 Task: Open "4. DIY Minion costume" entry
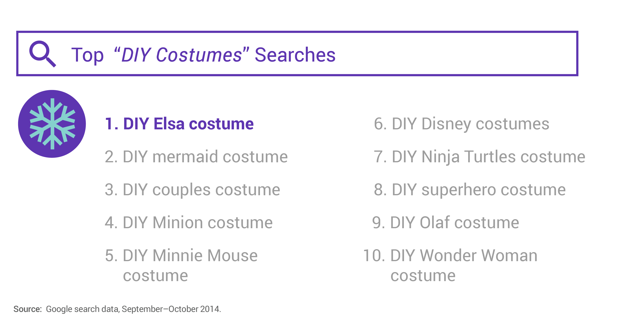pos(189,222)
